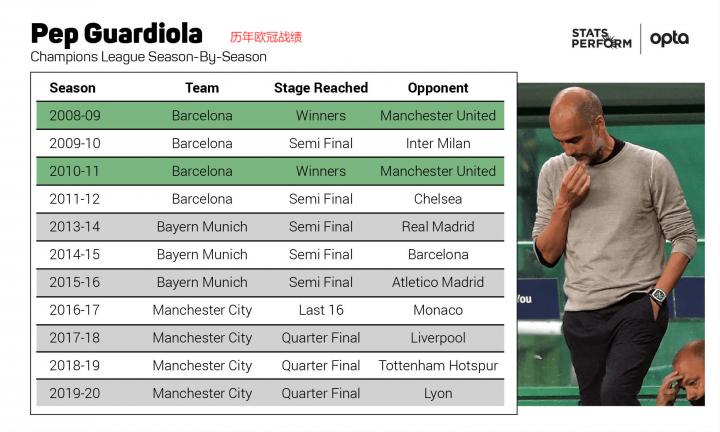Select the Season column header

click(73, 88)
